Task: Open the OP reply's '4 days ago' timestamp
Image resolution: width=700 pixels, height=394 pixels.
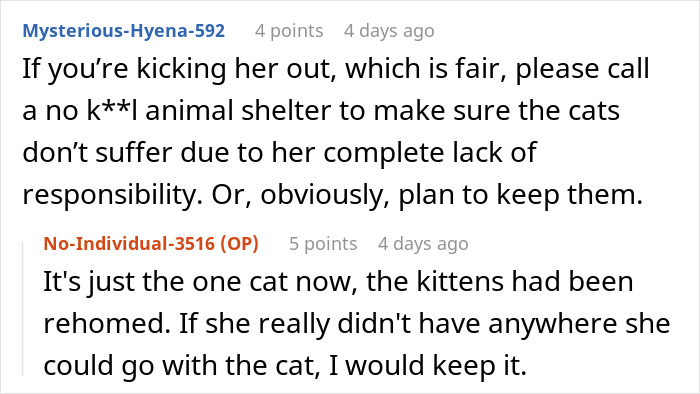Action: tap(423, 244)
